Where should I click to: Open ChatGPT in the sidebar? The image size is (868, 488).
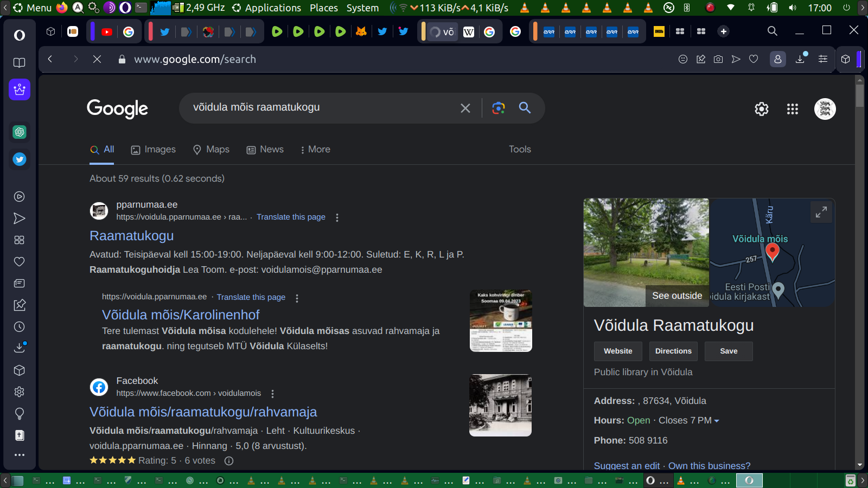(x=20, y=132)
